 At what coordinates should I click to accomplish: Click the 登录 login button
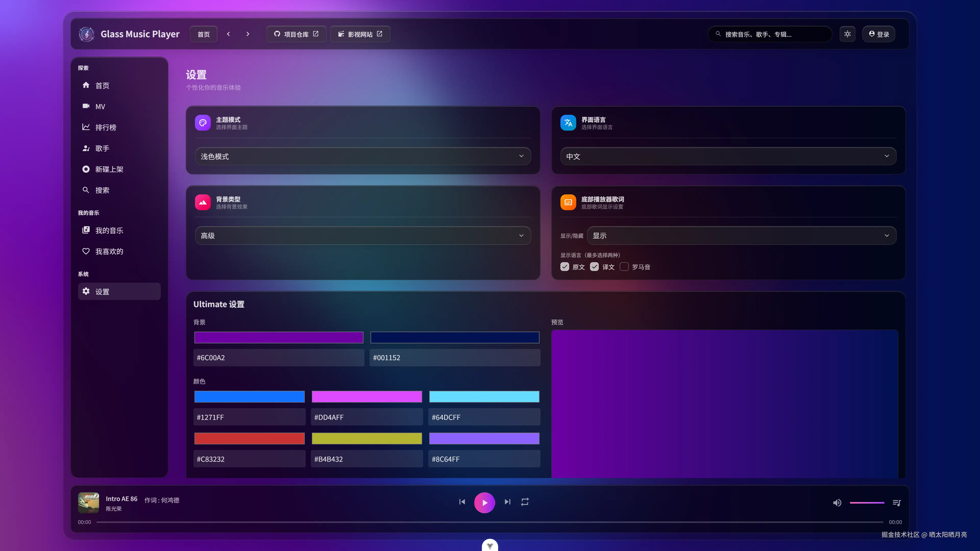click(878, 34)
